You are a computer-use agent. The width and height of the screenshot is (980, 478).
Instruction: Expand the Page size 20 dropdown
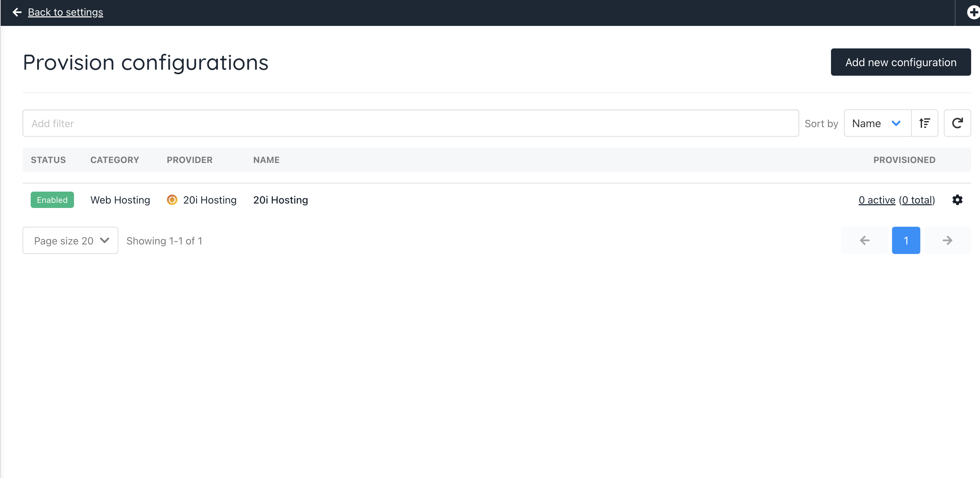tap(70, 241)
